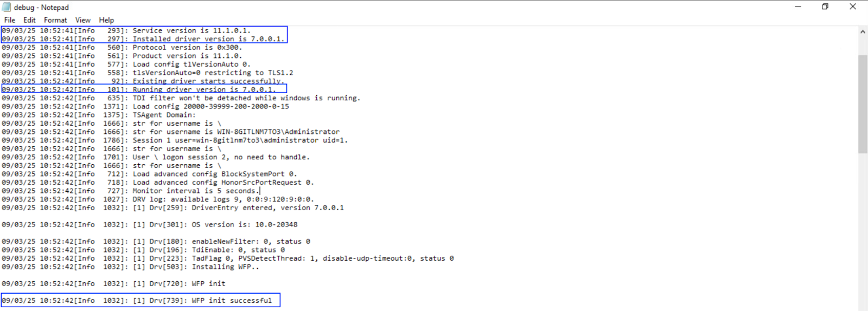This screenshot has width=868, height=311.
Task: Click line 'Installed driver version is 7.0.0.1.'
Action: click(x=143, y=39)
